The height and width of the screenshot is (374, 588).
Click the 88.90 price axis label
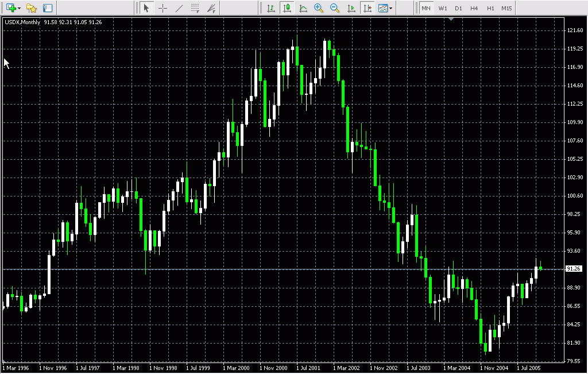(x=575, y=287)
